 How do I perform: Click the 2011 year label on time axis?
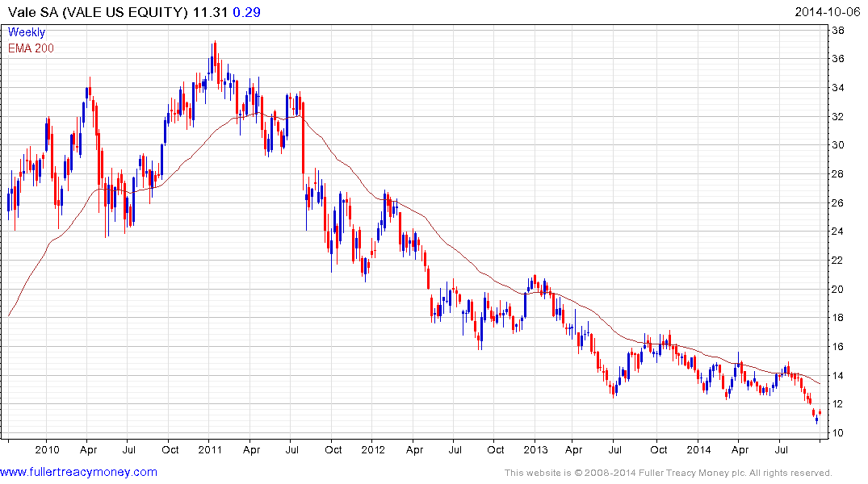click(x=210, y=449)
